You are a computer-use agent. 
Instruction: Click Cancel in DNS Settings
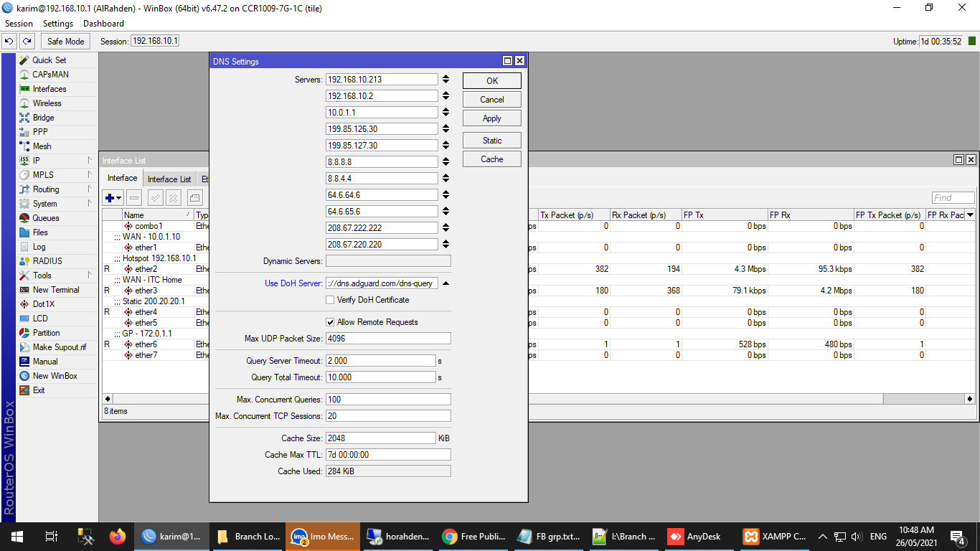coord(492,100)
